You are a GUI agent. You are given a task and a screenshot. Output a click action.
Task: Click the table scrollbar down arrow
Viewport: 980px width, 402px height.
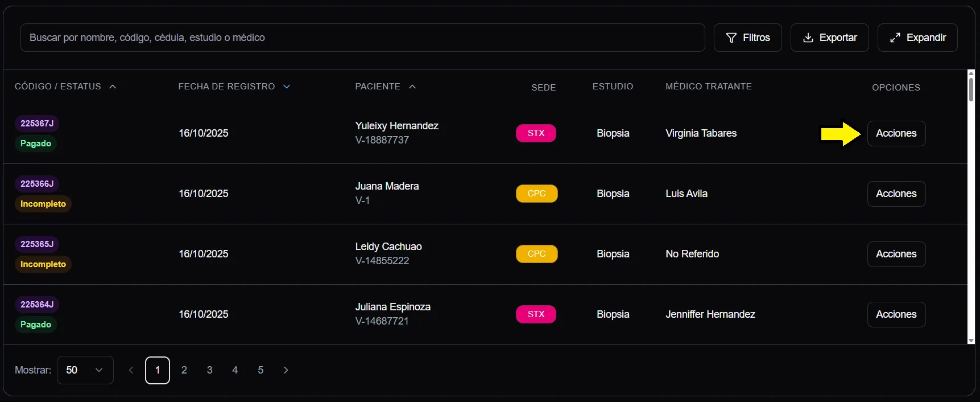971,341
